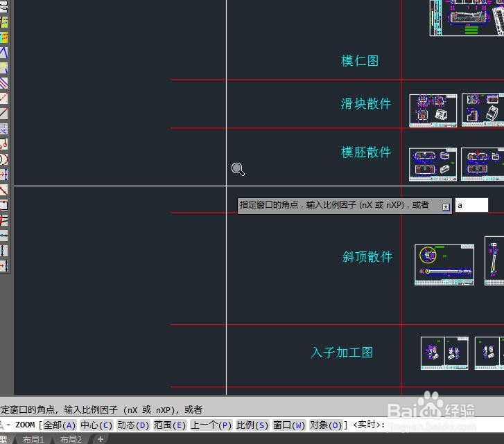Image resolution: width=504 pixels, height=444 pixels.
Task: Select the 入子加工图 text label
Action: tap(342, 352)
